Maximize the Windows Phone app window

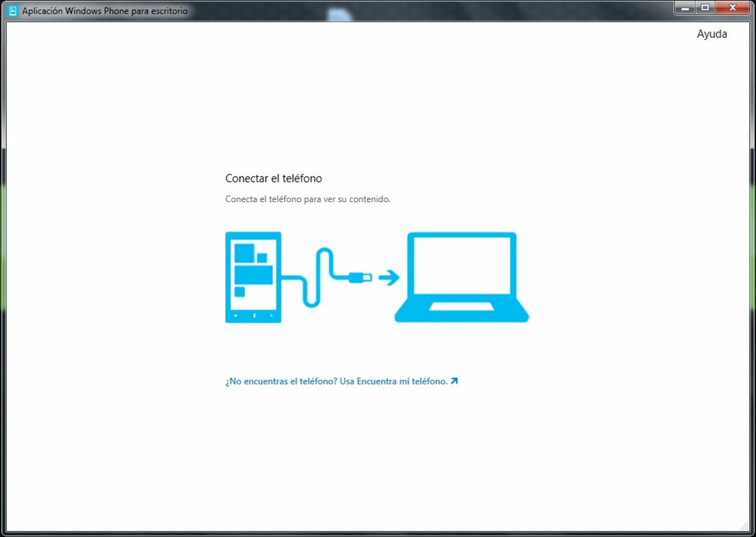point(705,8)
